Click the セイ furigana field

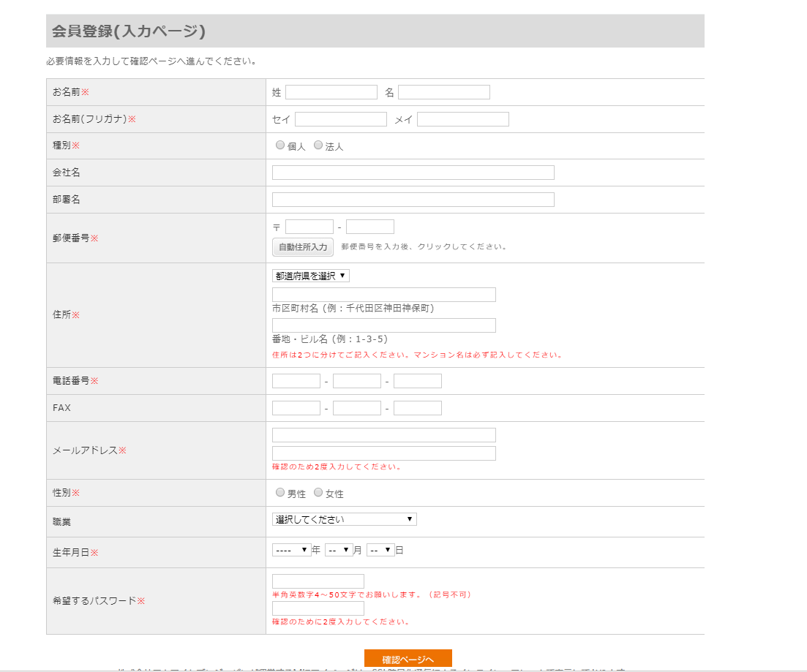coord(341,119)
